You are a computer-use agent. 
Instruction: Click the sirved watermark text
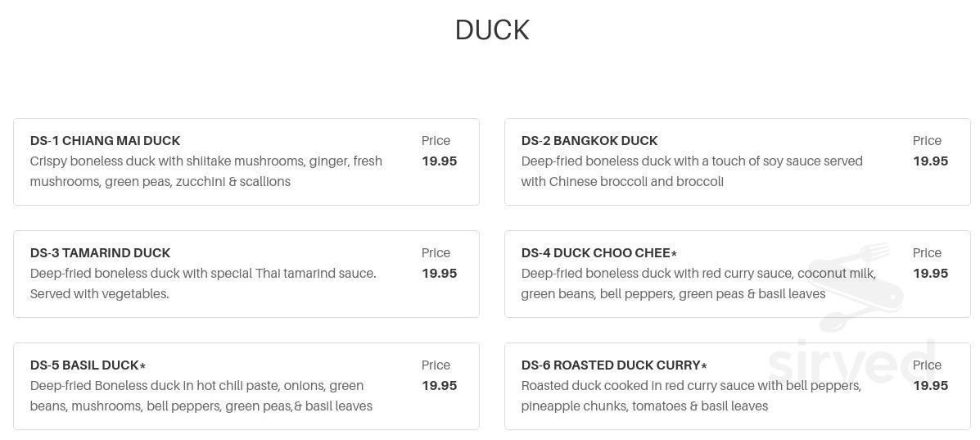coord(852,363)
